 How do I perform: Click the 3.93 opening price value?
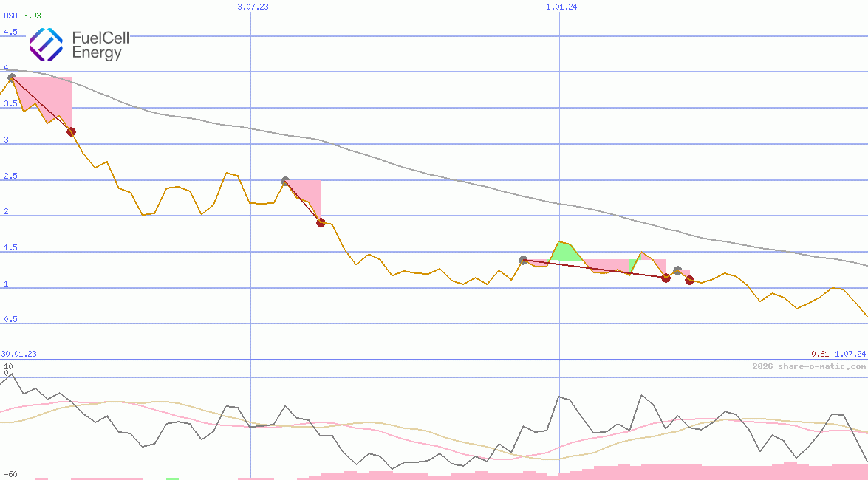pyautogui.click(x=32, y=16)
